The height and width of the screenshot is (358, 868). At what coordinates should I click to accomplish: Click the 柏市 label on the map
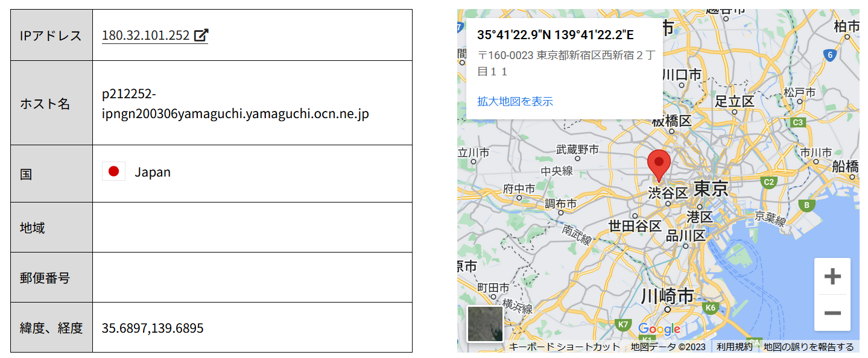coord(846,27)
